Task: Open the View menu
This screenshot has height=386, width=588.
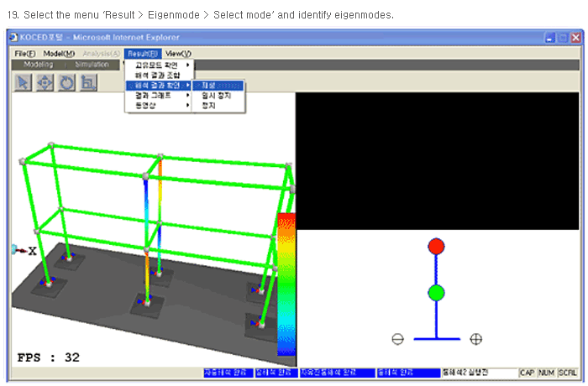Action: point(178,54)
